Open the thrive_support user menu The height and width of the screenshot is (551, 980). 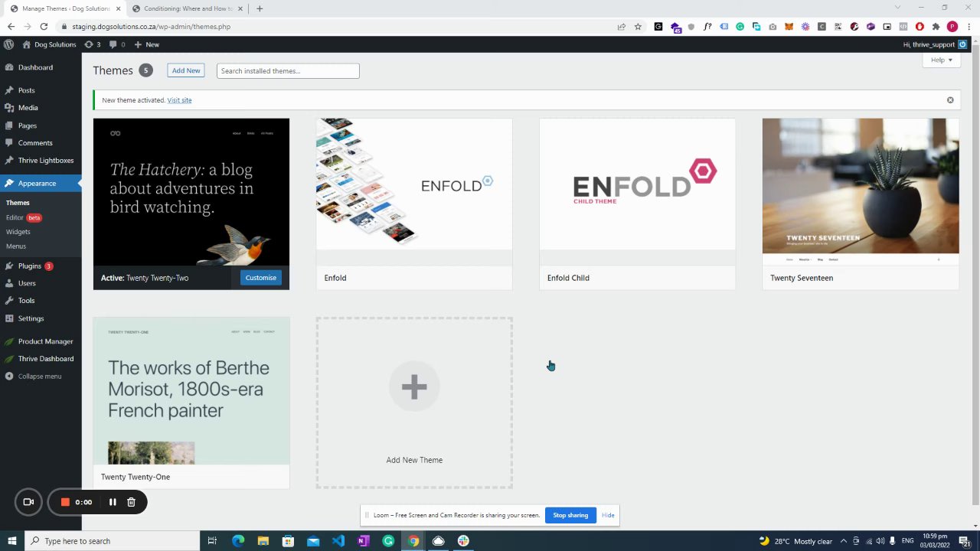pos(935,44)
